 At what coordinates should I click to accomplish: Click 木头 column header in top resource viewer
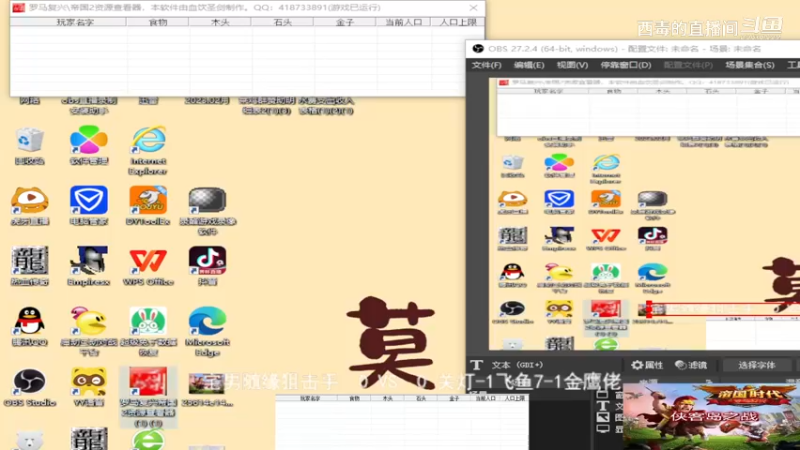(x=220, y=22)
